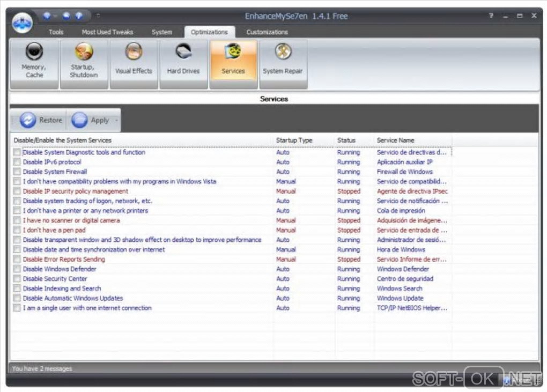The width and height of the screenshot is (547, 392).
Task: Click the 'Agente de directiva IPsec' cell
Action: tap(412, 191)
